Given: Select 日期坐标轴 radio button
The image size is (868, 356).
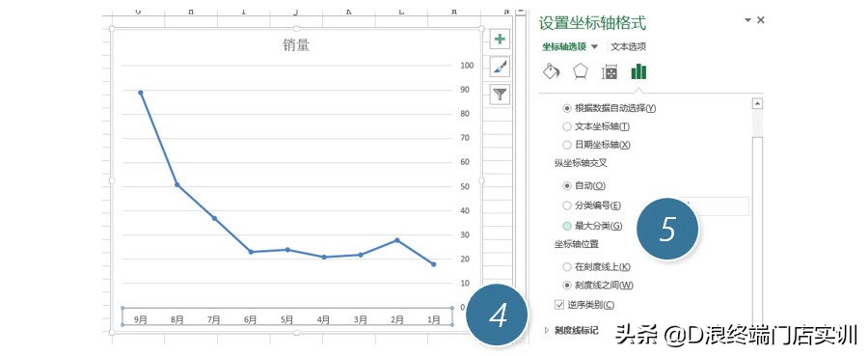Looking at the screenshot, I should click(x=566, y=145).
